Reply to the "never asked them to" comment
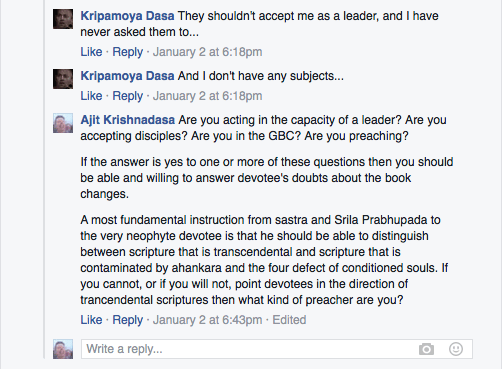Screen dimensions: 502x369 pyautogui.click(x=127, y=52)
